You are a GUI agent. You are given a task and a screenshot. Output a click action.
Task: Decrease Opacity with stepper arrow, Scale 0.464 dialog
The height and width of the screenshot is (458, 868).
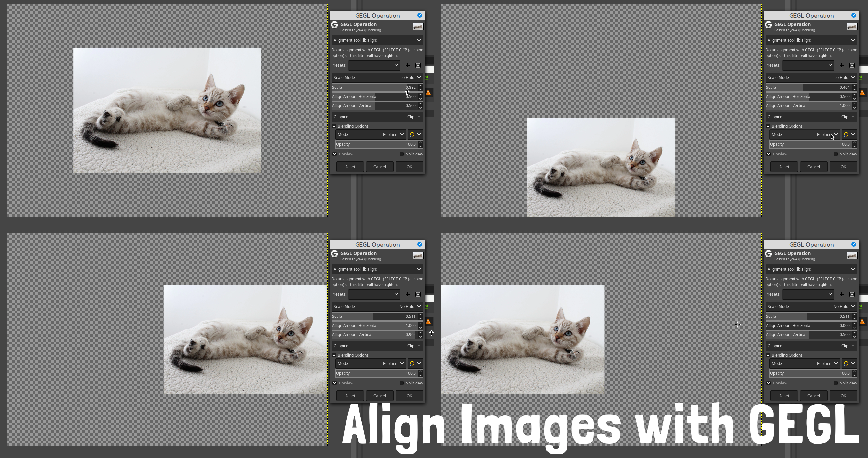855,146
